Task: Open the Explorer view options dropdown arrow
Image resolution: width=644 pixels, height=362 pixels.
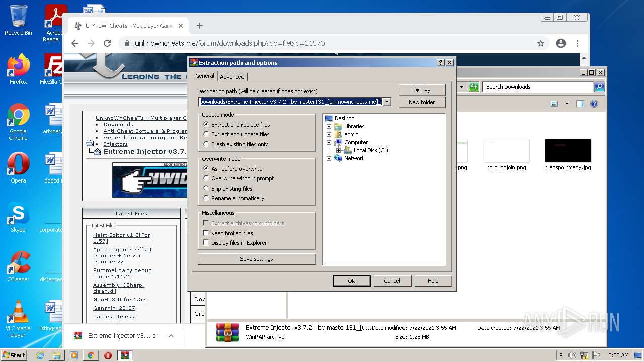Action: pos(567,104)
